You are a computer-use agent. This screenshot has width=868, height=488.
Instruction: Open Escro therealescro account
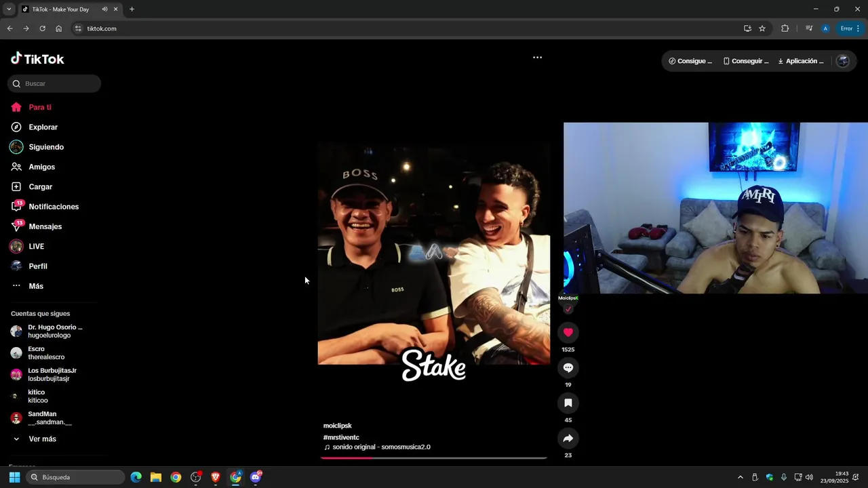(37, 353)
